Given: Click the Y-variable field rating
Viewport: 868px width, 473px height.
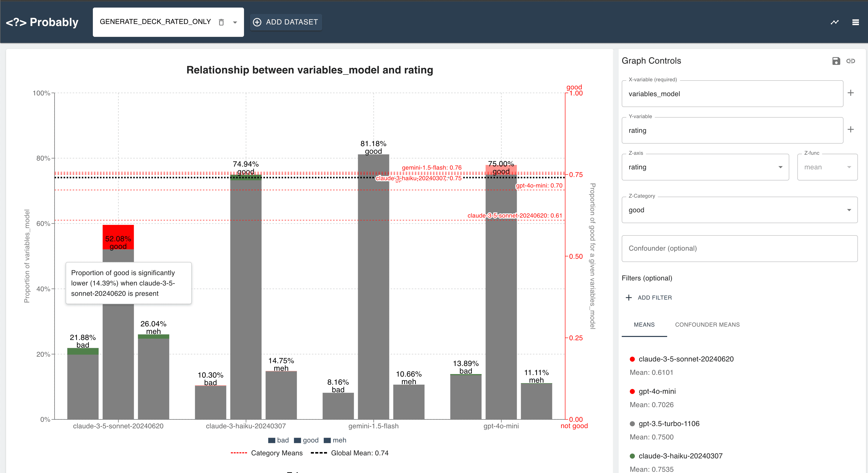Looking at the screenshot, I should pyautogui.click(x=732, y=130).
